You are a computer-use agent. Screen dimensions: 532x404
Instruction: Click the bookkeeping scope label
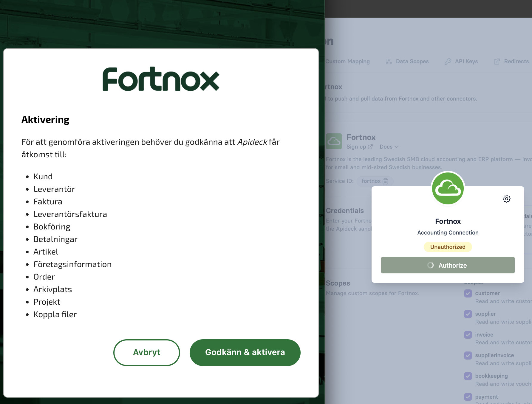[x=491, y=376]
